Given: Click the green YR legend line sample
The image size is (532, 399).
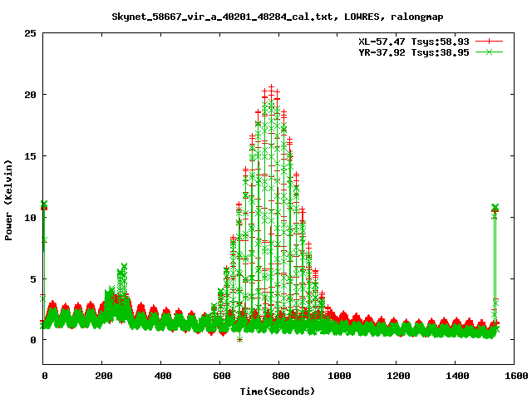Looking at the screenshot, I should [489, 52].
